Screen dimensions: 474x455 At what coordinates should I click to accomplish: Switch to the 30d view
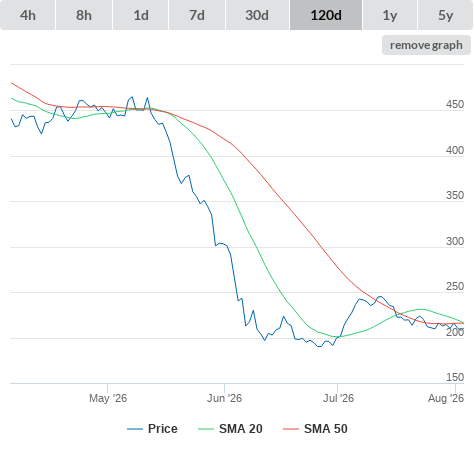point(257,15)
